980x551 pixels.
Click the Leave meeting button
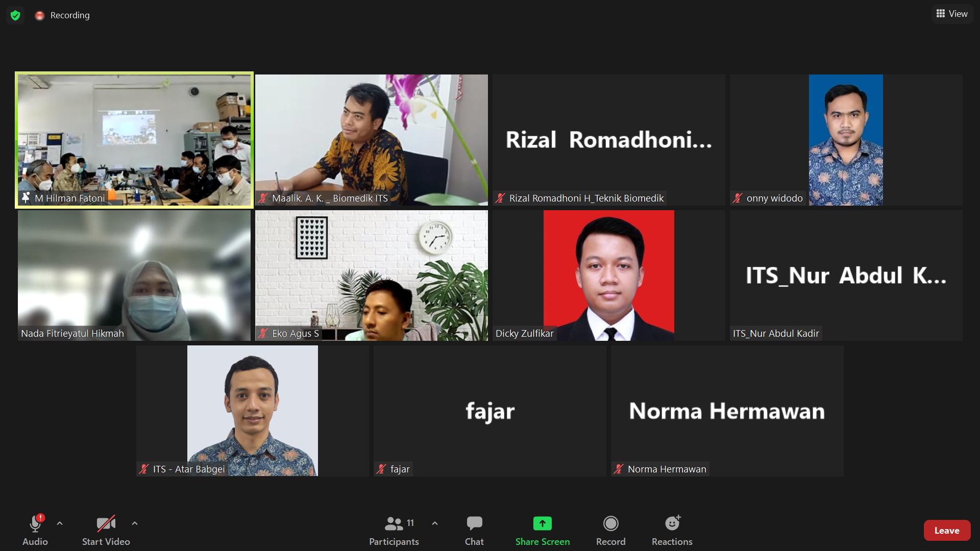[x=946, y=531]
